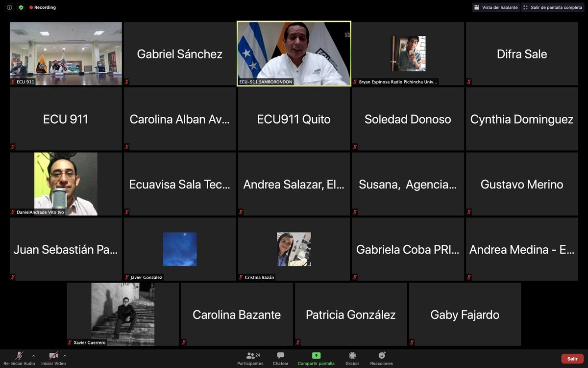This screenshot has height=368, width=588.
Task: Click muted mic icon beside DanielAndrade name
Action: 13,212
